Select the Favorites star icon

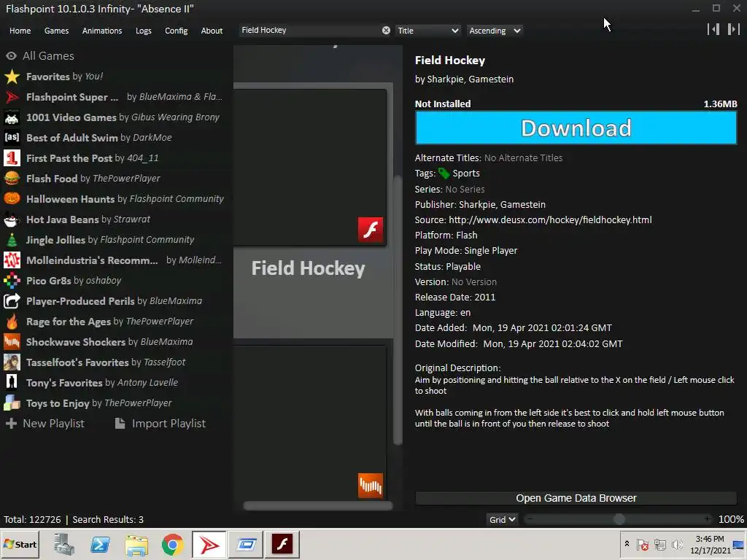tap(12, 76)
